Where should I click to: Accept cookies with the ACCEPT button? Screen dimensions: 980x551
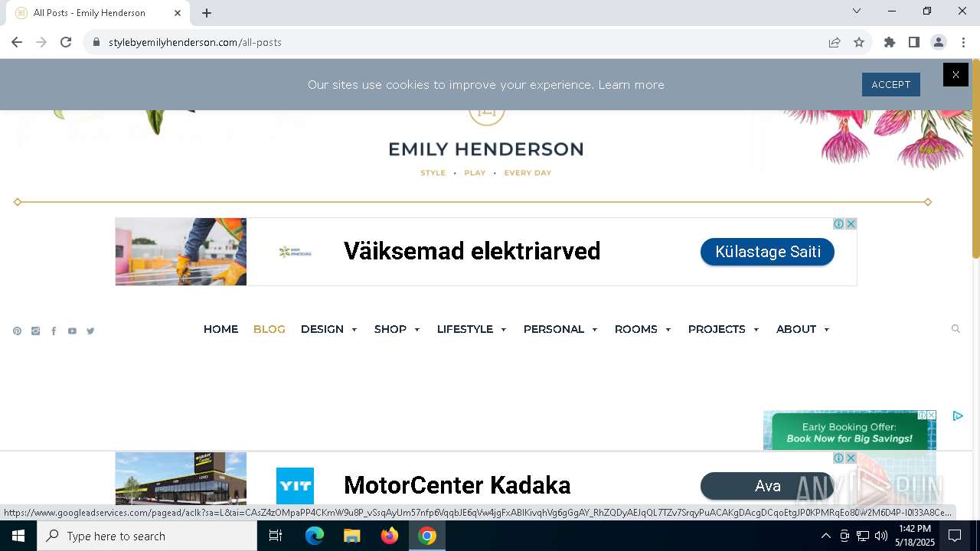tap(890, 85)
